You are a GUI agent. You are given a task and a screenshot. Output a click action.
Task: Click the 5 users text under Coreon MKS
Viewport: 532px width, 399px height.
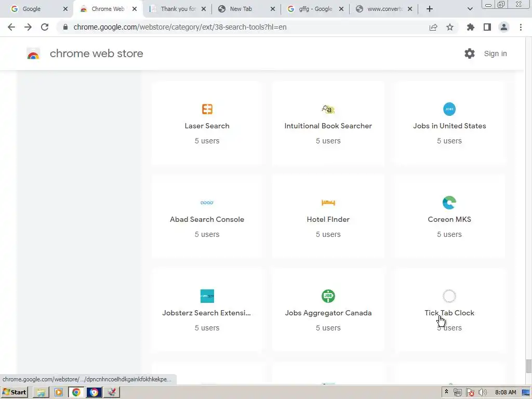[x=449, y=234]
